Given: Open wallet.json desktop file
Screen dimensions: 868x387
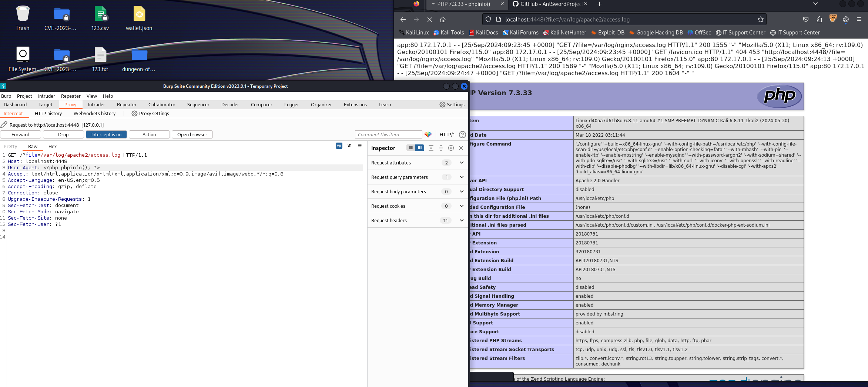Looking at the screenshot, I should click(x=139, y=18).
